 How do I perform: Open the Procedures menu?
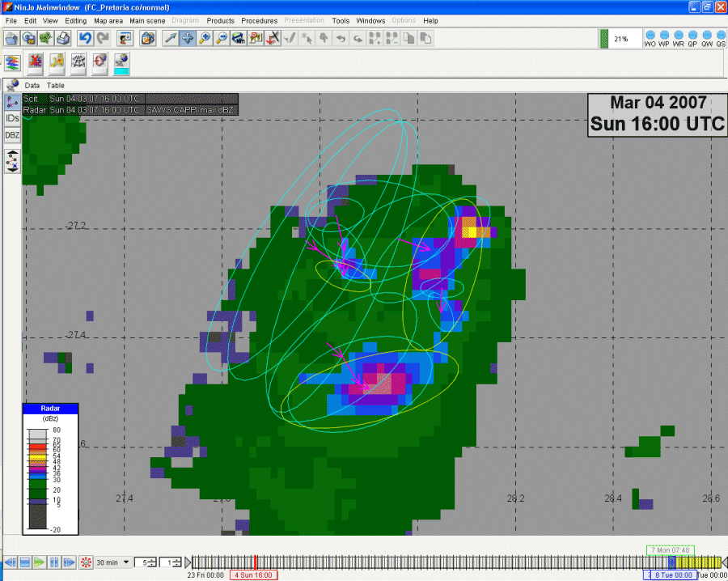tap(259, 21)
